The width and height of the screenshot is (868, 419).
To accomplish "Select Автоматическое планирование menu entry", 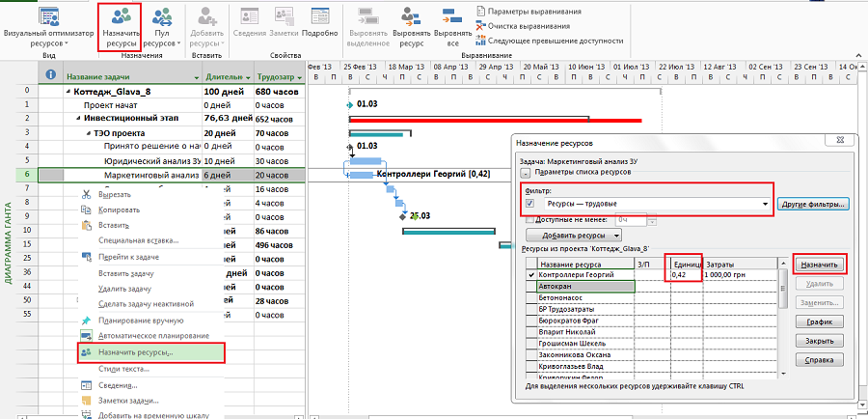I will 153,336.
